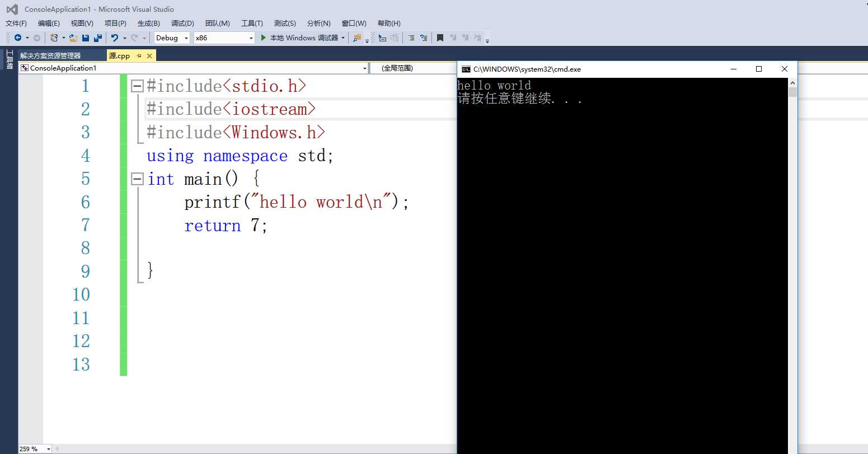Close the 源.cpp editor tab
The height and width of the screenshot is (454, 868).
click(x=149, y=55)
